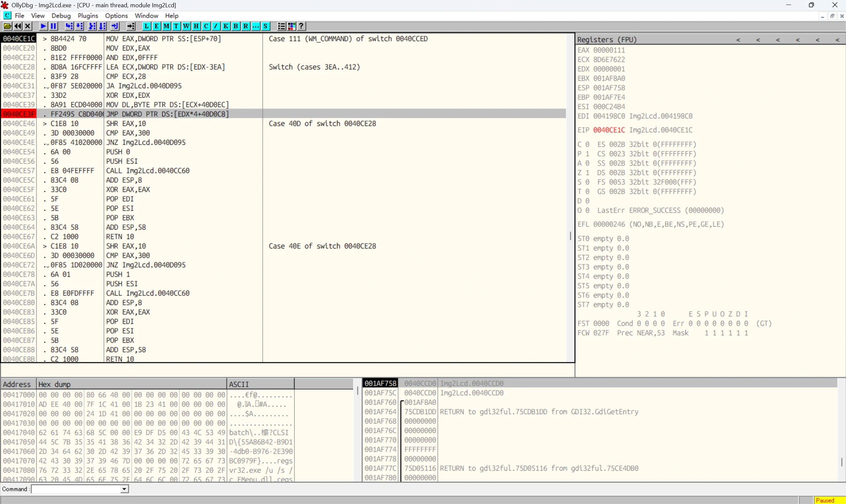Click the Step into toolbar icon
Screen dimensions: 846x504
tap(69, 26)
